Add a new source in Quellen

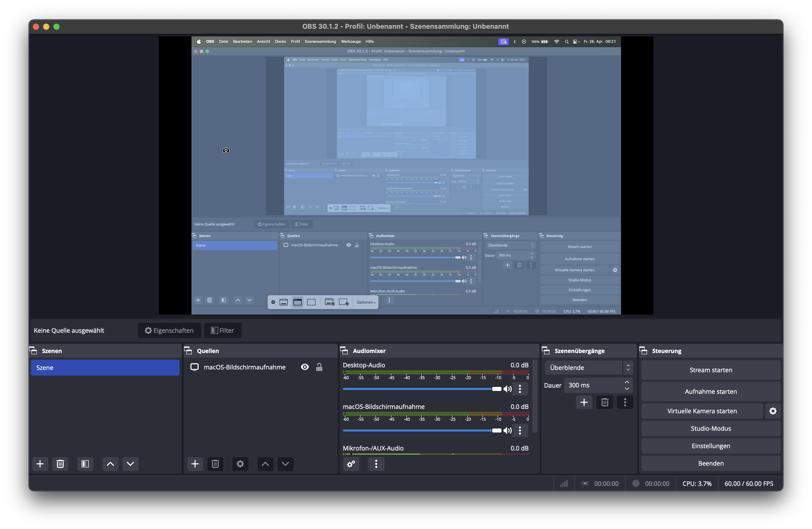pyautogui.click(x=195, y=464)
